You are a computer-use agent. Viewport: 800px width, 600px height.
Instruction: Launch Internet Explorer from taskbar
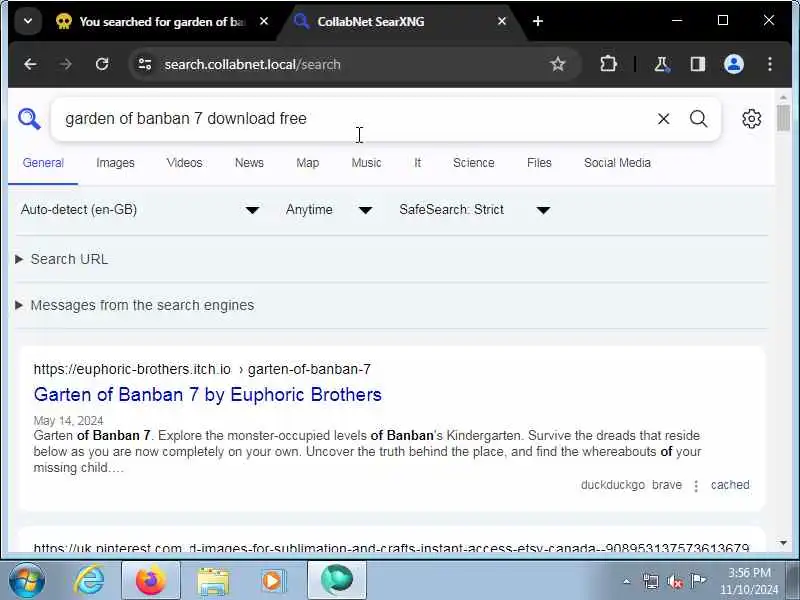(89, 580)
